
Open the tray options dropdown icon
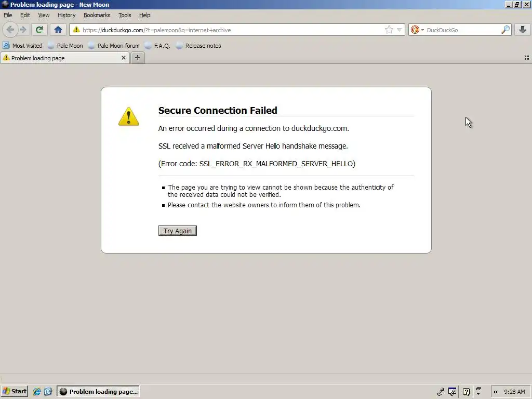pyautogui.click(x=478, y=391)
